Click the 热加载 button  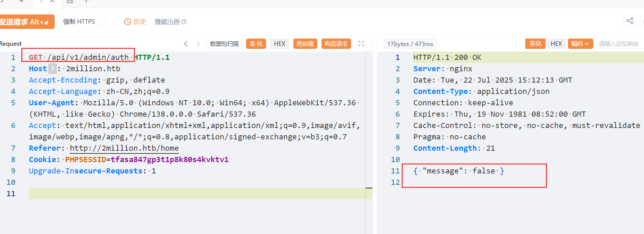pyautogui.click(x=305, y=44)
